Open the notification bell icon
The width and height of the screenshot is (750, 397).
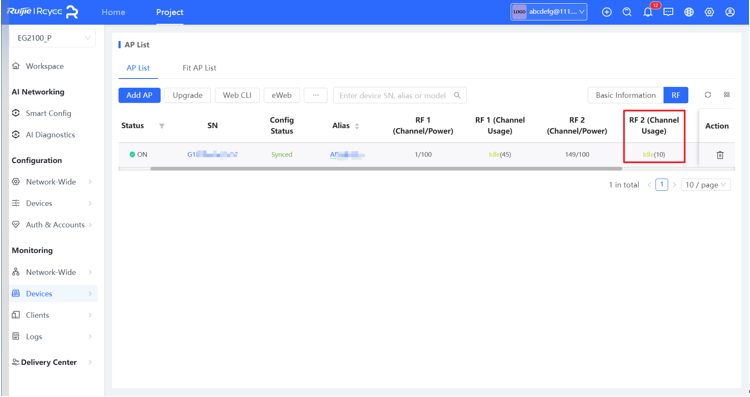648,12
